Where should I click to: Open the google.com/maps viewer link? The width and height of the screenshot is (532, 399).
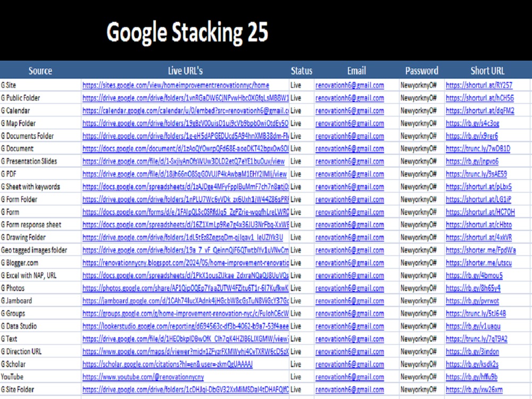(x=186, y=352)
